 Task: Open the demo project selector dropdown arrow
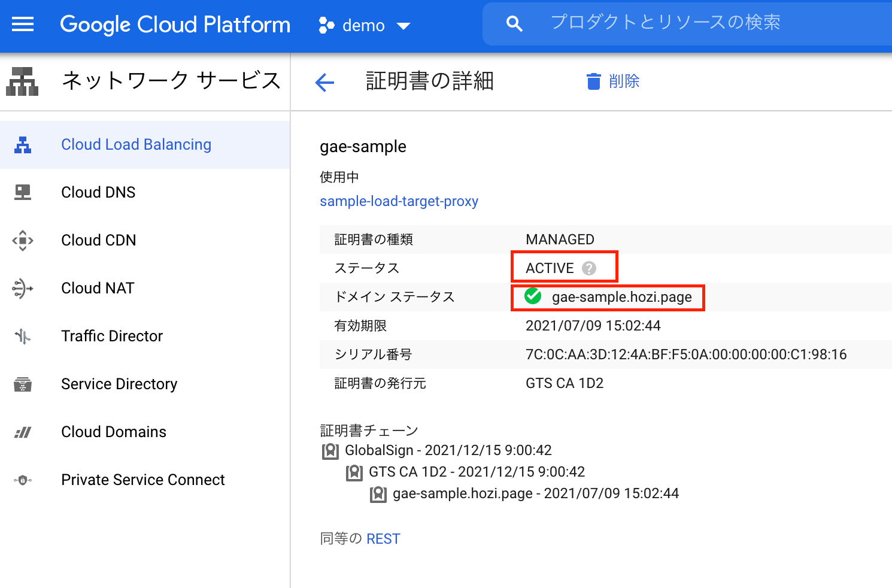(x=403, y=26)
